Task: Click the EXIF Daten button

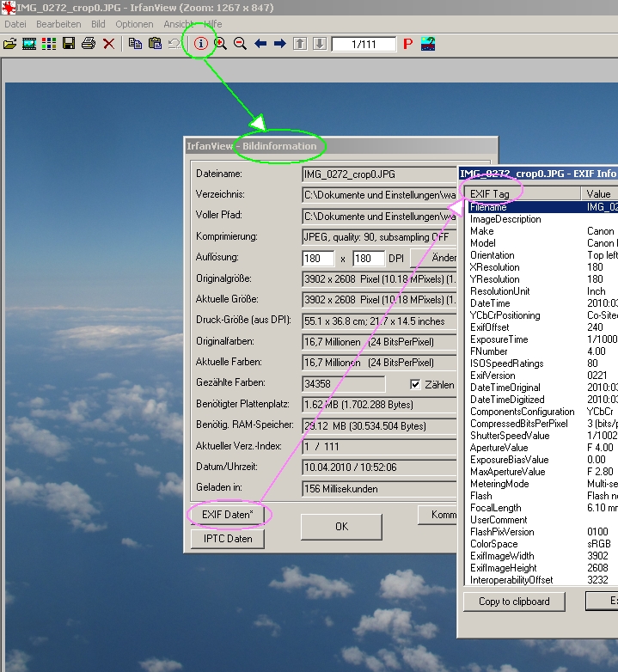Action: coord(228,515)
